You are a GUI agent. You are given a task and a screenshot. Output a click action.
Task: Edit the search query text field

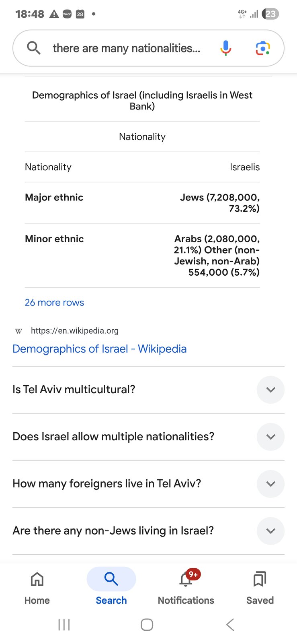(x=126, y=48)
